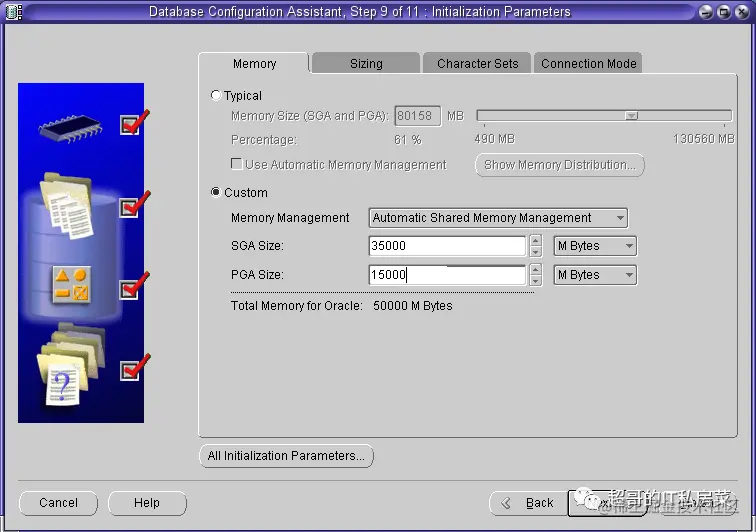The width and height of the screenshot is (756, 532).
Task: Decrease PGA Size with down arrow
Action: pyautogui.click(x=535, y=281)
